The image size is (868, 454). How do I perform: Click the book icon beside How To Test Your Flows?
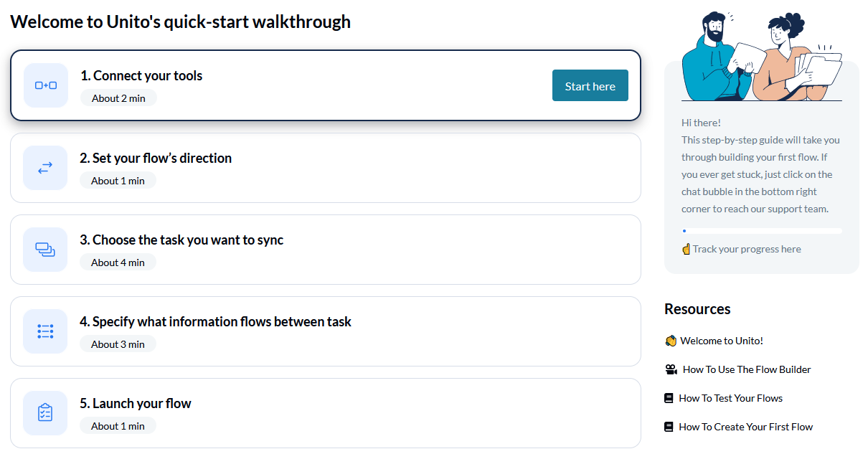[669, 398]
